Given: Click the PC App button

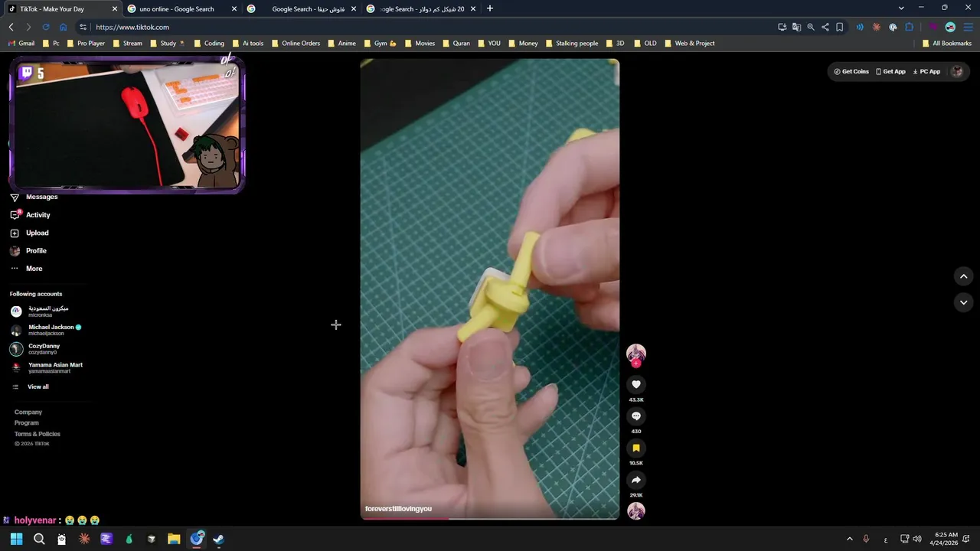Looking at the screenshot, I should 926,71.
